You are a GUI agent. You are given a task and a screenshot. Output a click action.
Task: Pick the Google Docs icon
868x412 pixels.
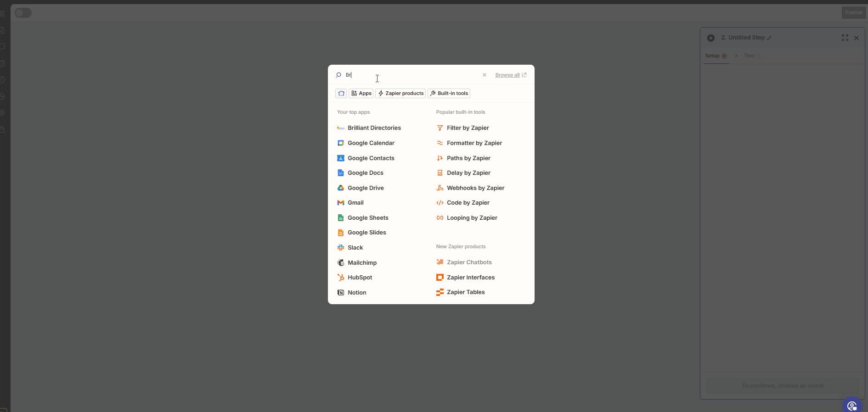(x=341, y=173)
